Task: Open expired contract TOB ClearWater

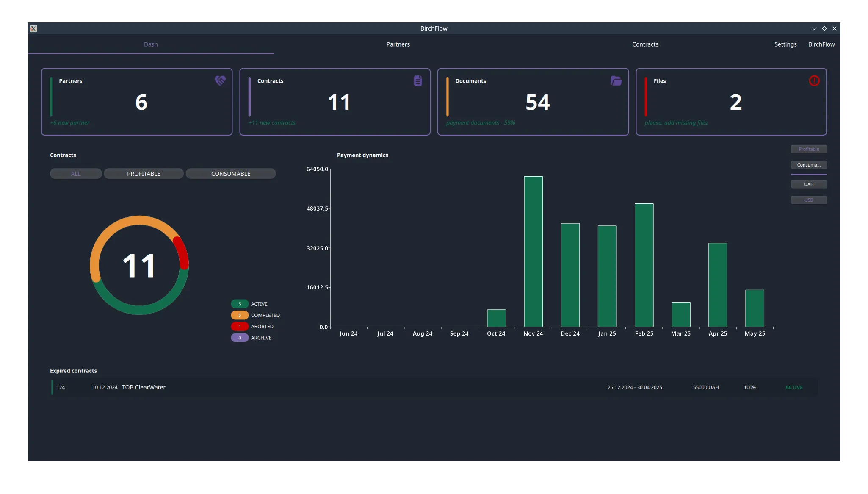Action: coord(434,387)
